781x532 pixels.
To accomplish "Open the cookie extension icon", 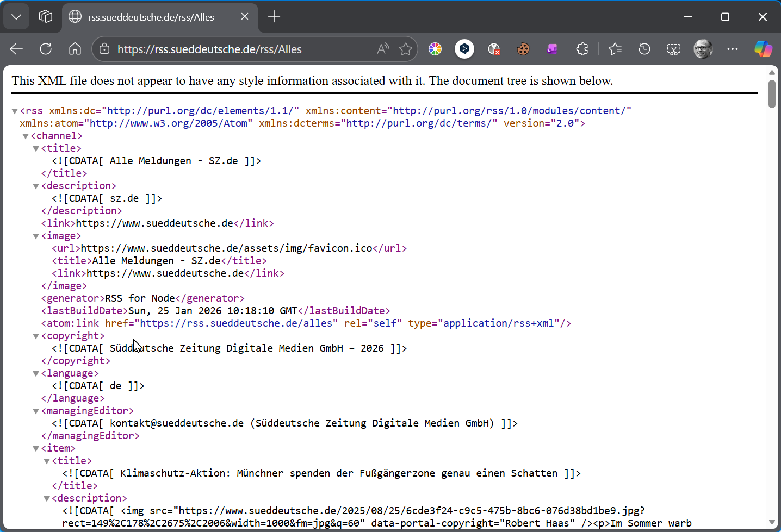I will 523,49.
